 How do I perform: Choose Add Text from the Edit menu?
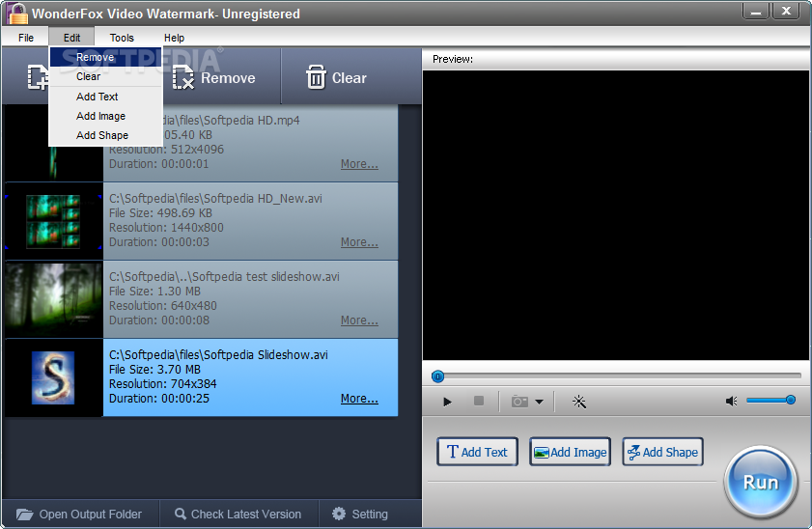(x=105, y=97)
